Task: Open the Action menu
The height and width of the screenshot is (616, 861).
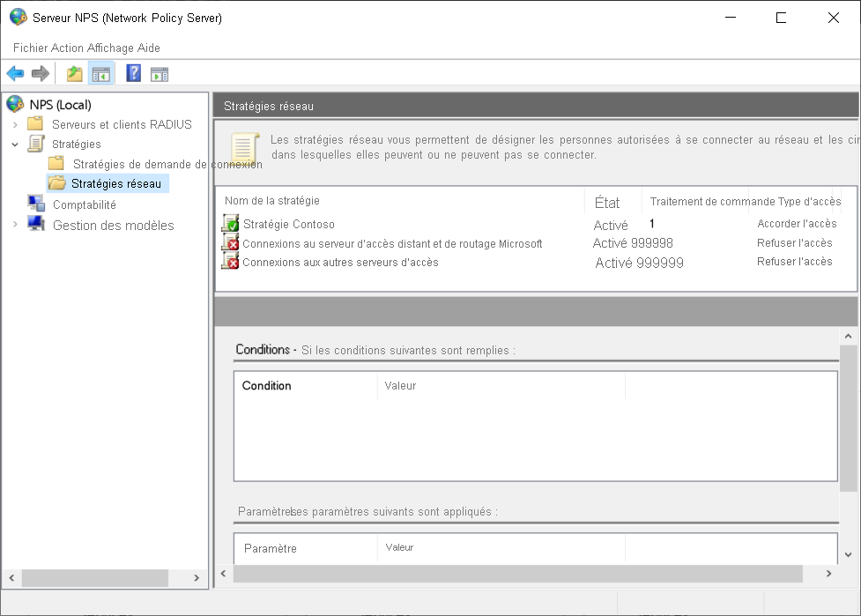Action: pyautogui.click(x=67, y=48)
